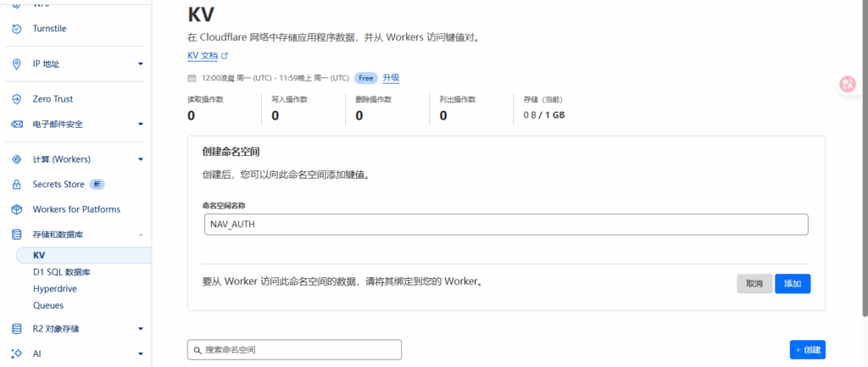Expand the IP 地址 menu arrow

pyautogui.click(x=141, y=64)
